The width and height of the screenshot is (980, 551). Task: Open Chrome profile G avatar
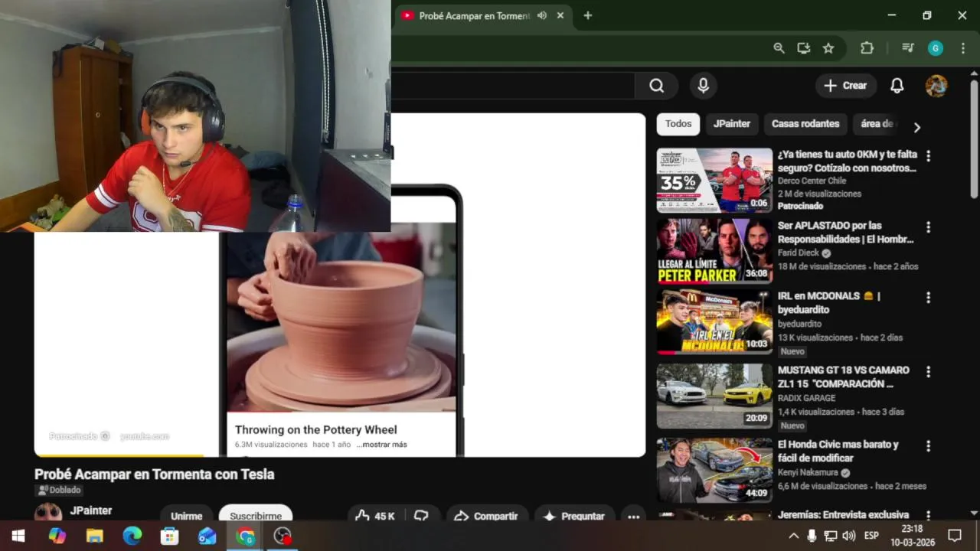point(936,48)
